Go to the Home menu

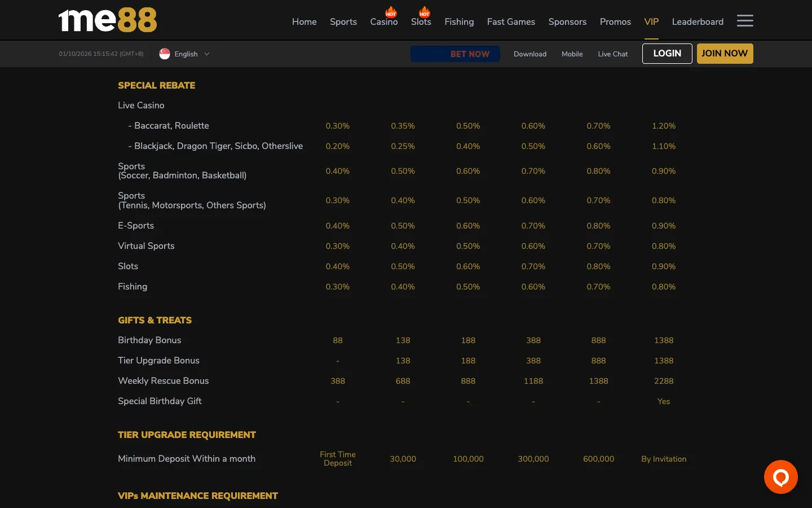coord(304,21)
